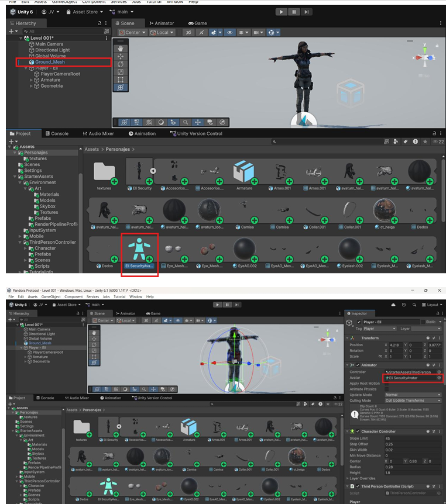Open the Local rotation dropdown in upper Scene
Viewport: 446px width, 504px height.
(x=162, y=33)
